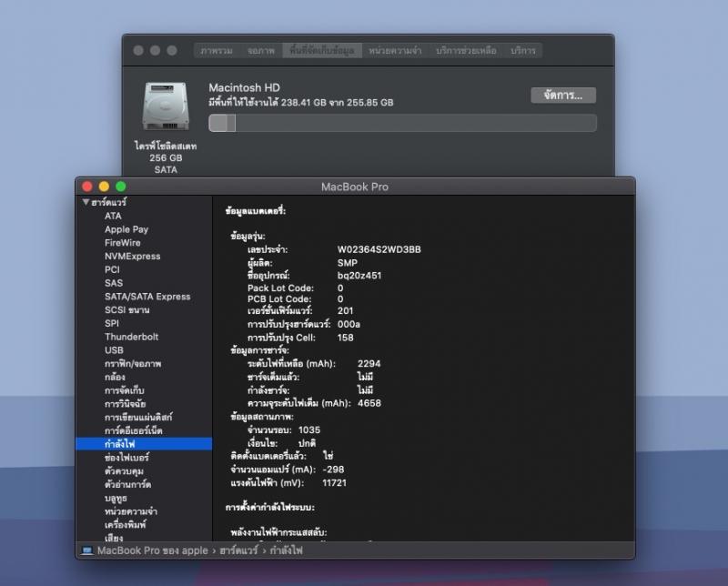Choose NVMExpress from the sidebar
Viewport: 728px width, 586px height.
pos(132,257)
